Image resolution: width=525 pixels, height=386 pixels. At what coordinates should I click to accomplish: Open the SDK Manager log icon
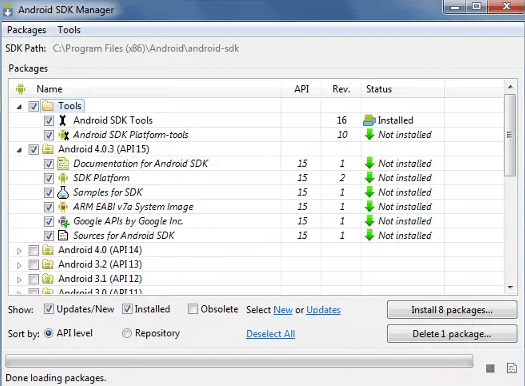(512, 368)
